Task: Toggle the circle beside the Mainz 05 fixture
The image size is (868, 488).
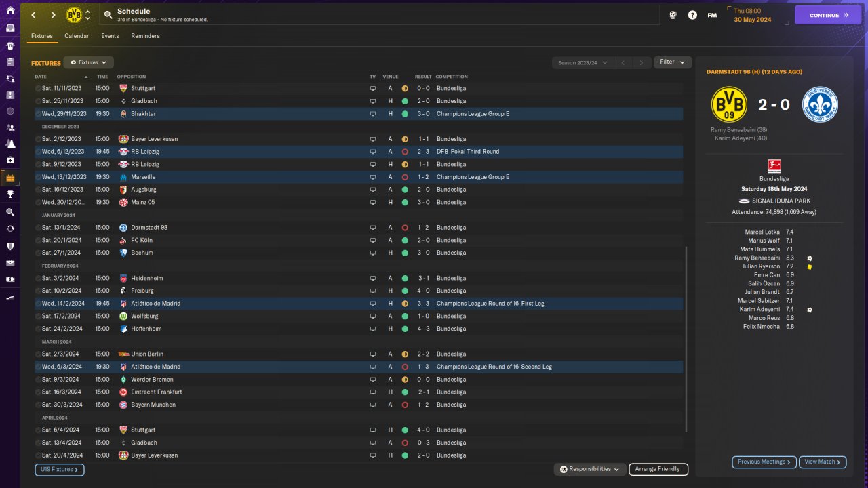Action: [38, 202]
